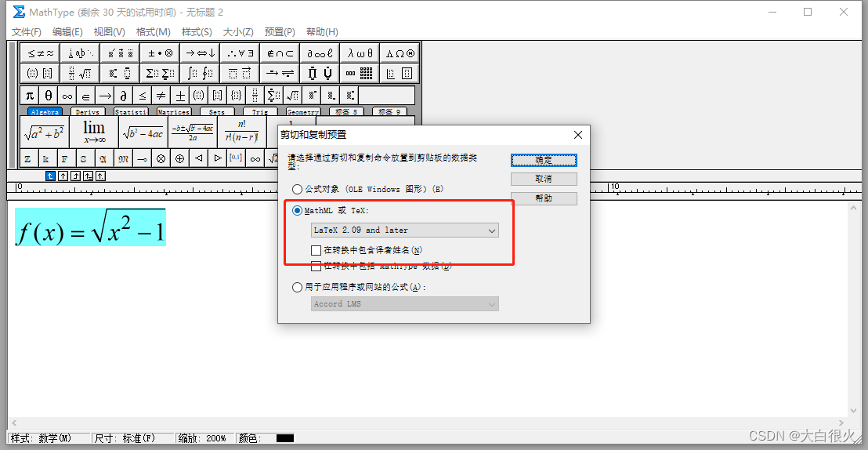Switch to the Matrices tab
Image resolution: width=868 pixels, height=450 pixels.
point(174,112)
